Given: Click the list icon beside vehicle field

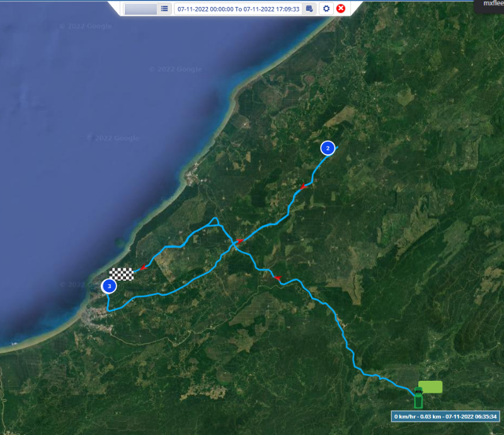Looking at the screenshot, I should tap(164, 8).
